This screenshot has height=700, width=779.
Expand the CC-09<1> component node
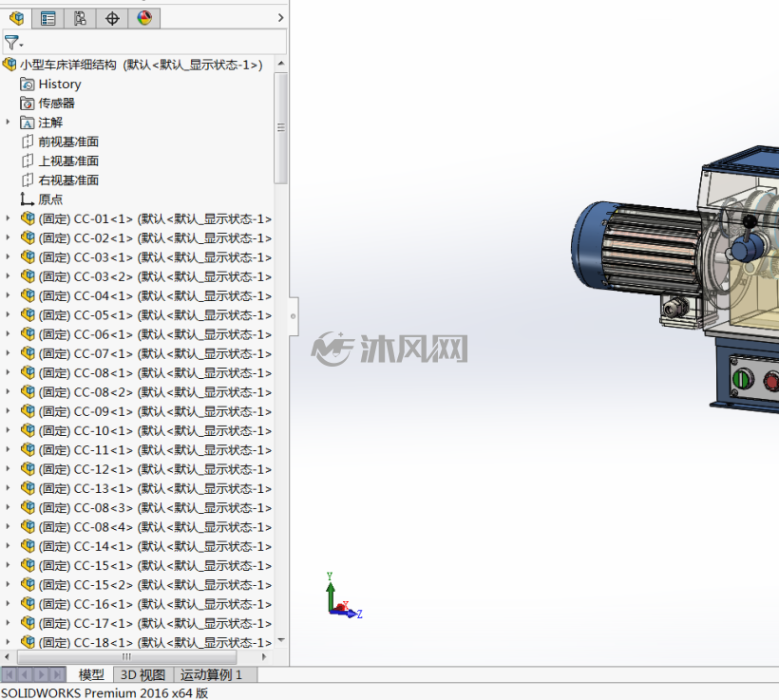[8, 411]
